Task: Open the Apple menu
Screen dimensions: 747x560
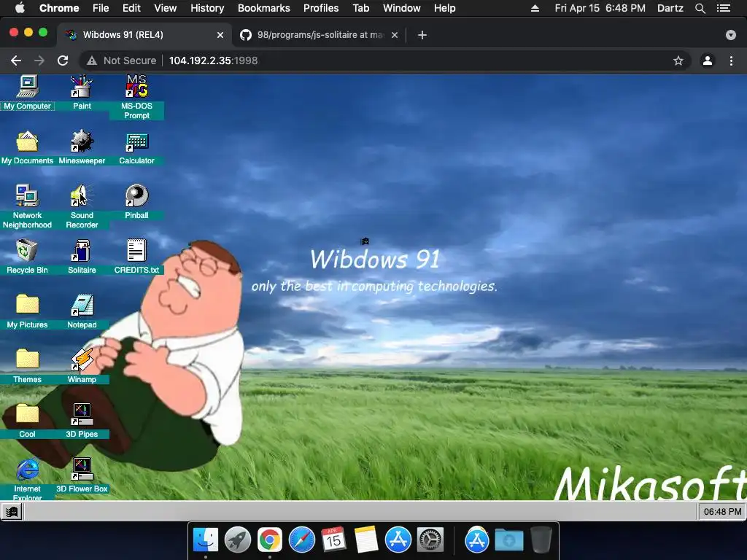Action: tap(20, 7)
